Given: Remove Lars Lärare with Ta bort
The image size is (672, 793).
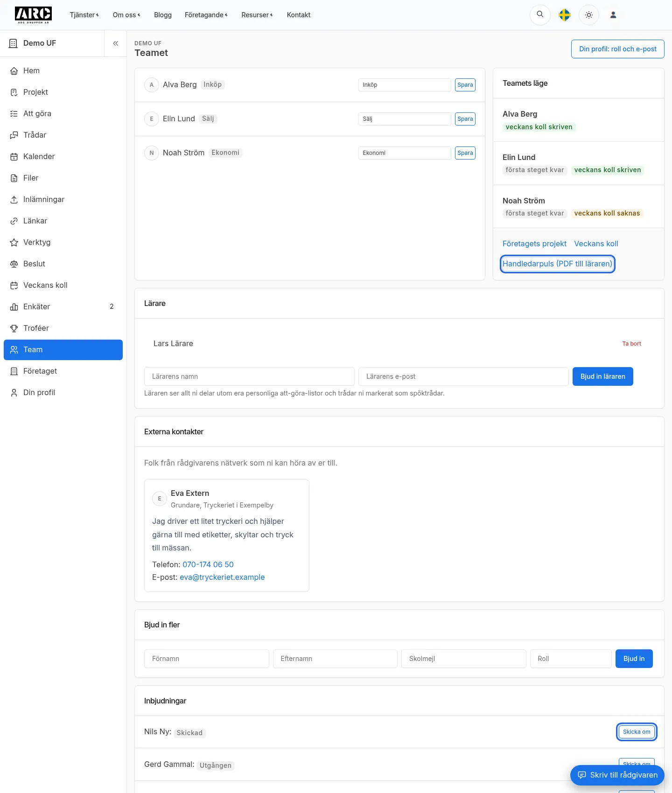Looking at the screenshot, I should pos(631,344).
